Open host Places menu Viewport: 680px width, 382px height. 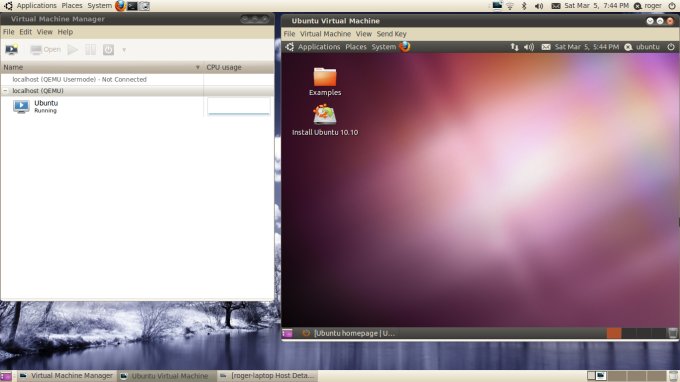72,6
